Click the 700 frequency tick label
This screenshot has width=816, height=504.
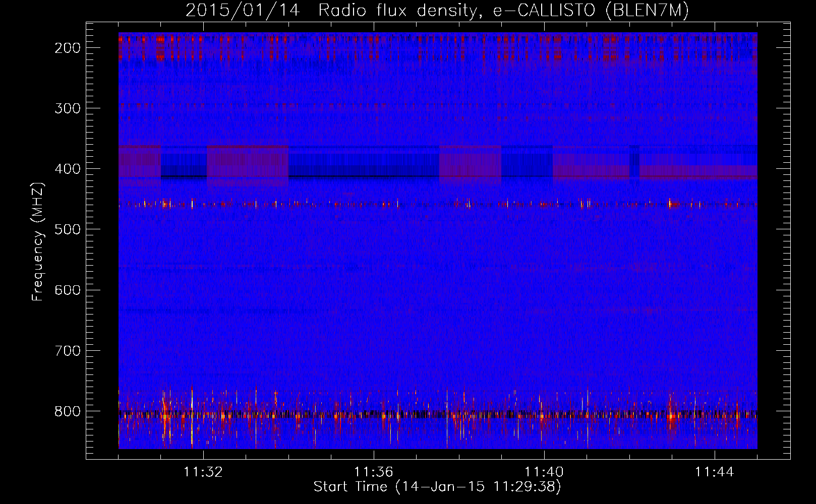pyautogui.click(x=67, y=350)
